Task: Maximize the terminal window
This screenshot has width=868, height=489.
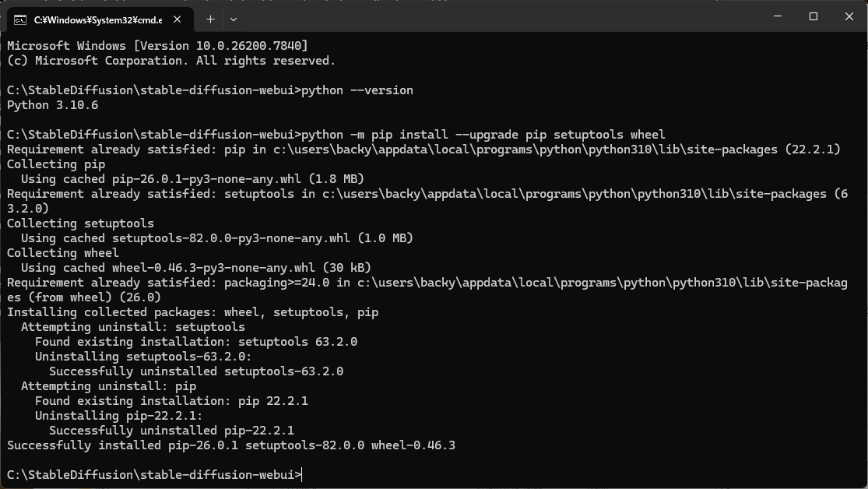Action: tap(814, 16)
